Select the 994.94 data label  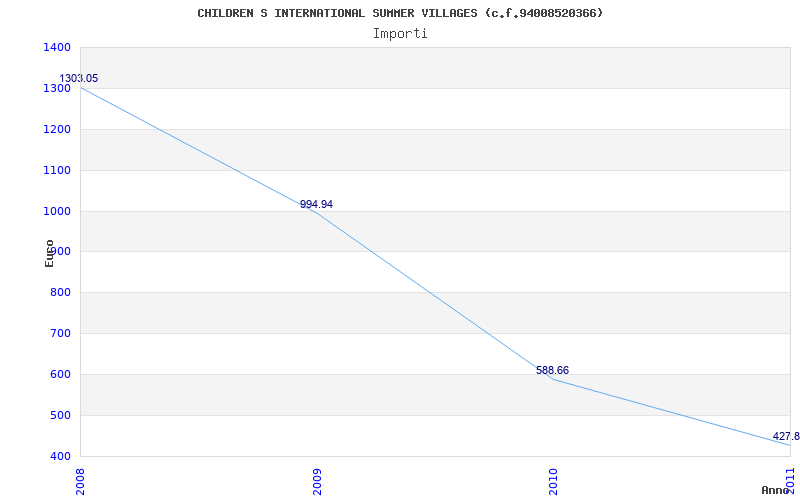click(316, 204)
